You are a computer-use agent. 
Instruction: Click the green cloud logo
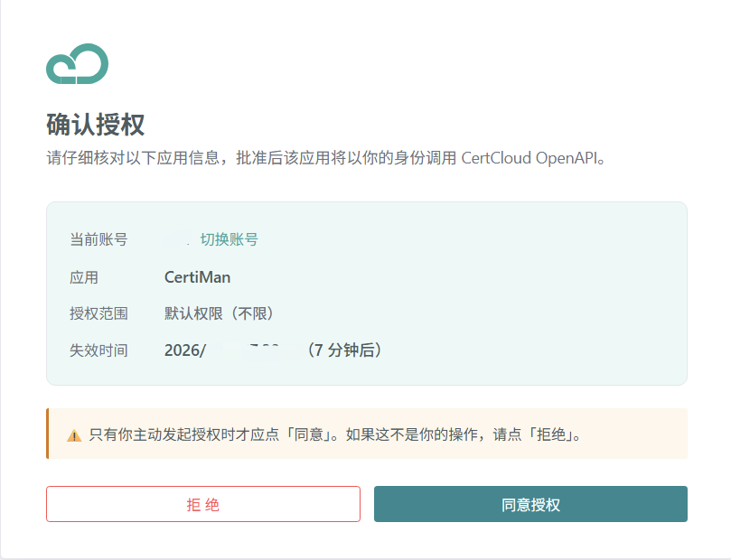pos(78,64)
